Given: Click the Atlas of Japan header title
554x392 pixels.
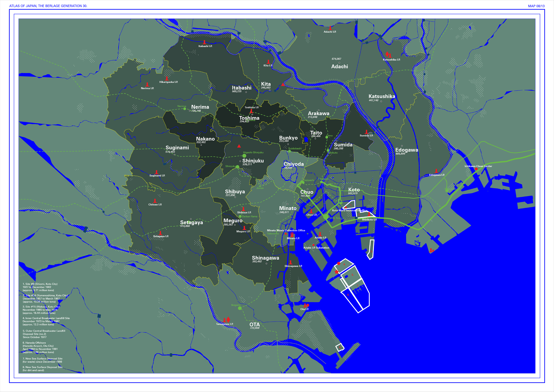Looking at the screenshot, I should 48,6.
